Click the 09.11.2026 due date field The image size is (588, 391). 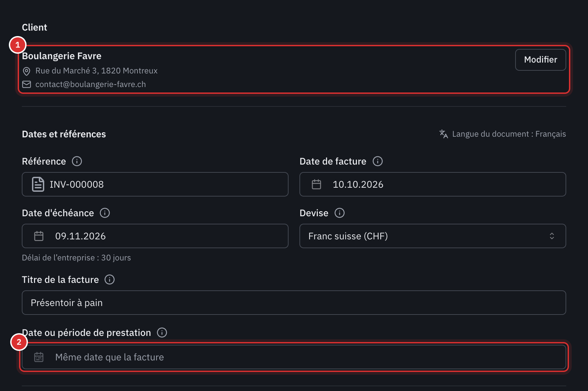pos(155,236)
